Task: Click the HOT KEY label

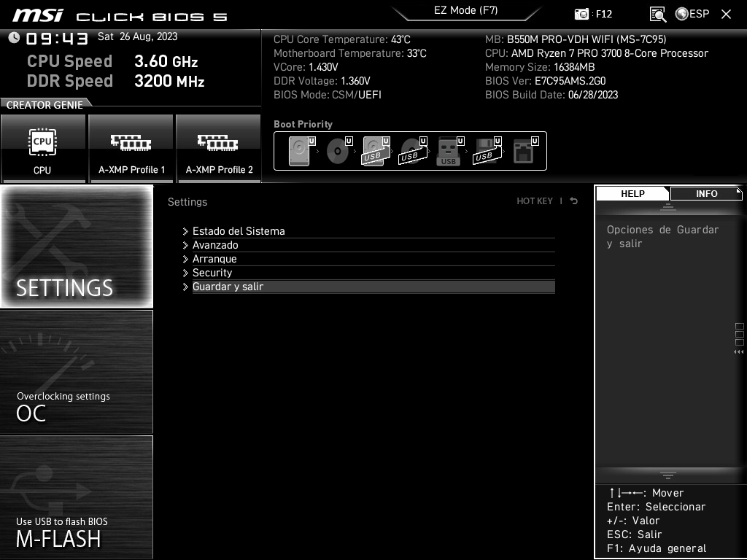Action: [x=535, y=201]
